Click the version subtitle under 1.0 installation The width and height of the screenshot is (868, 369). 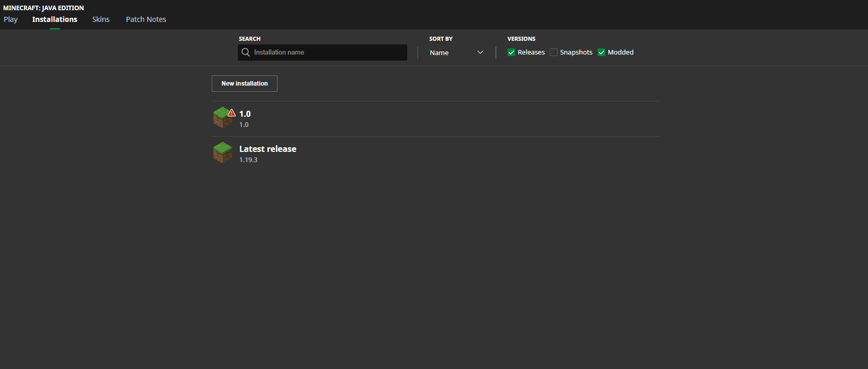244,125
